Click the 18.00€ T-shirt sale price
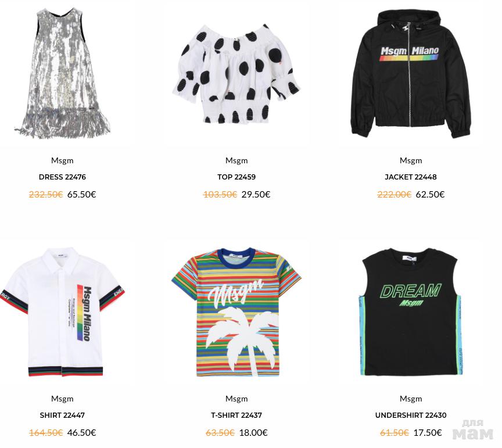This screenshot has width=502, height=448. pos(253,433)
